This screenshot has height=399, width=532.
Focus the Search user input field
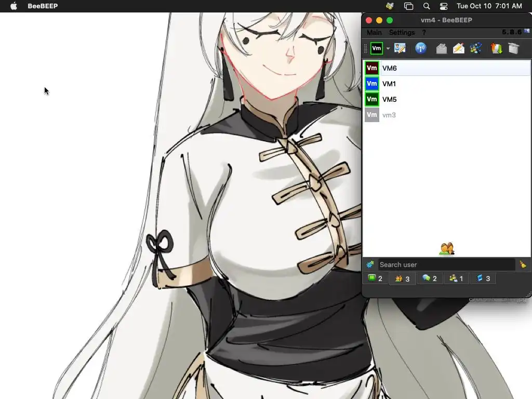(446, 264)
